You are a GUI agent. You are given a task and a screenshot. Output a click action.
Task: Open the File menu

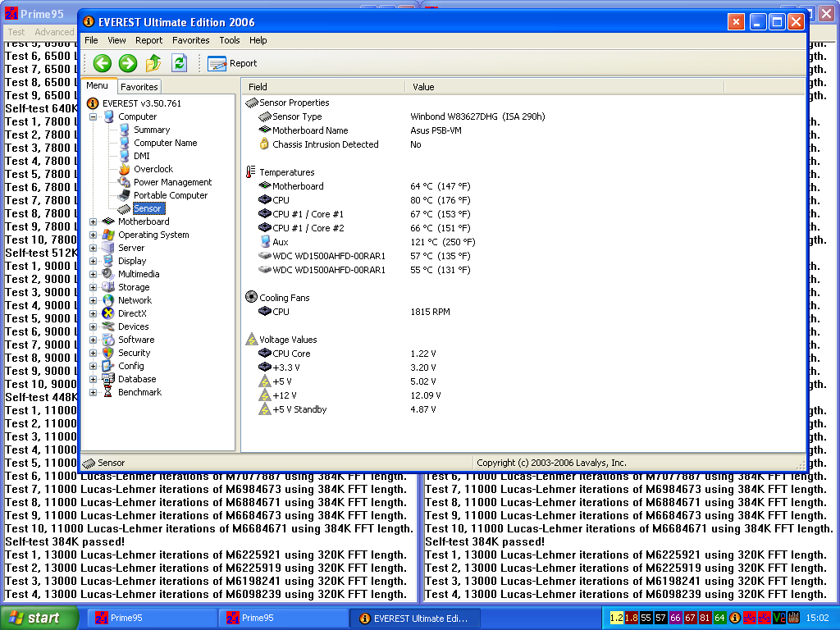click(x=91, y=40)
